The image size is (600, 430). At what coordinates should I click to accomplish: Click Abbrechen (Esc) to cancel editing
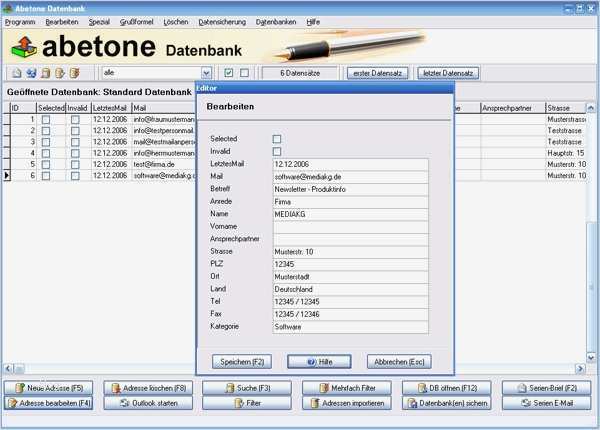399,362
